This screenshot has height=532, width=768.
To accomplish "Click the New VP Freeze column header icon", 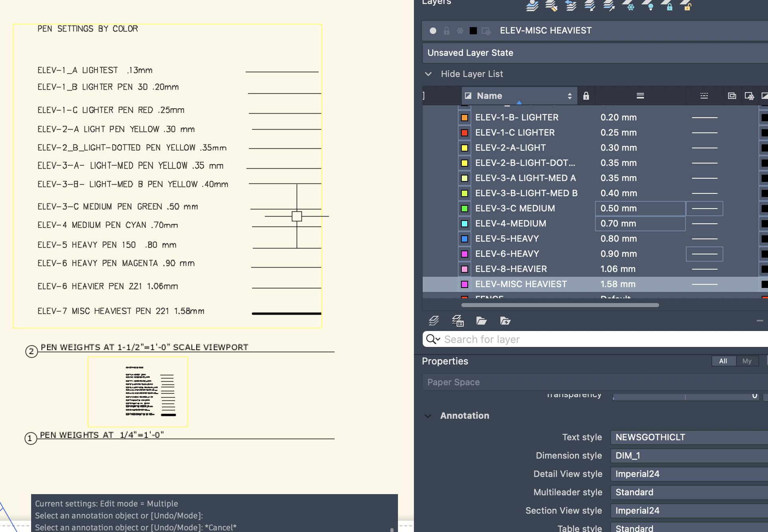I will pyautogui.click(x=732, y=96).
